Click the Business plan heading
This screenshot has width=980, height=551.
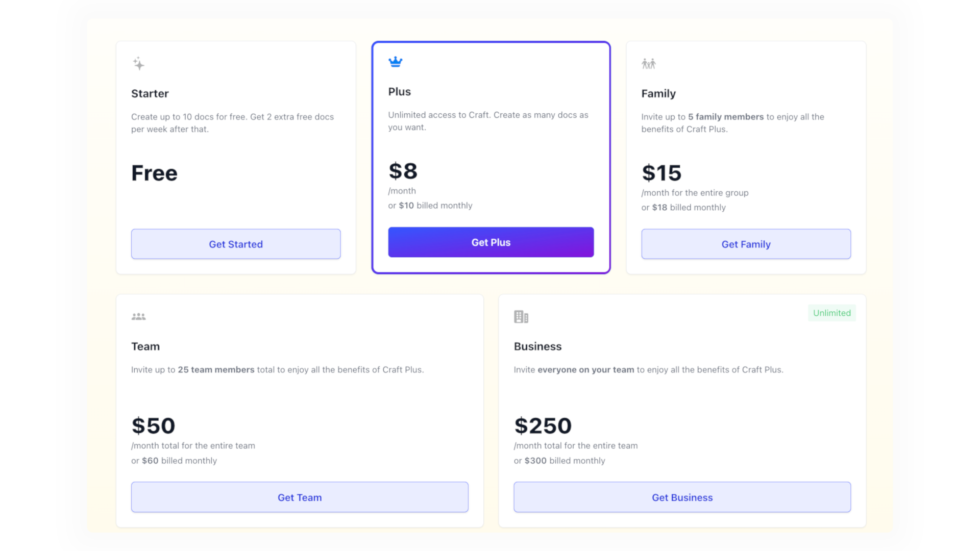point(537,346)
